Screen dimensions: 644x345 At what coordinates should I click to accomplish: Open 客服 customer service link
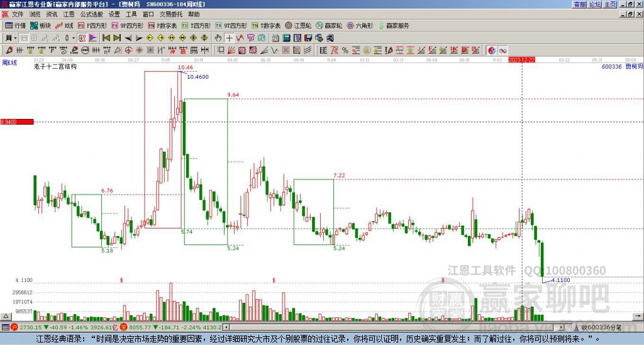coord(580,4)
